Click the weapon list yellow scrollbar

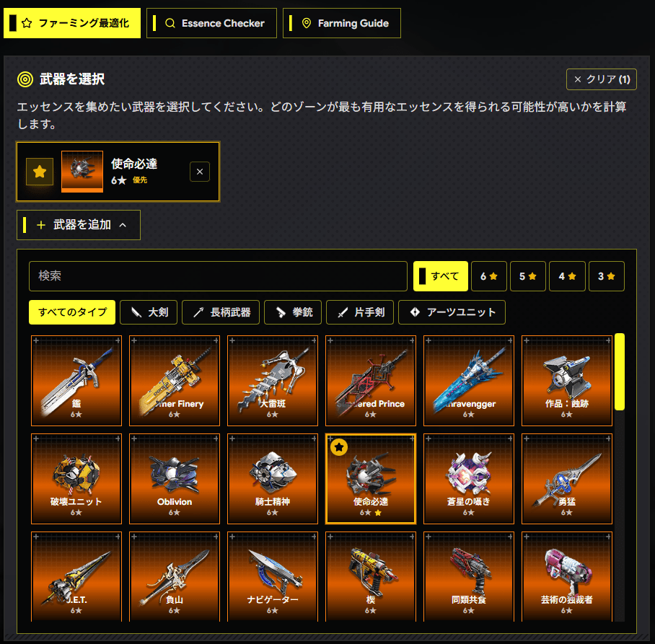[620, 371]
